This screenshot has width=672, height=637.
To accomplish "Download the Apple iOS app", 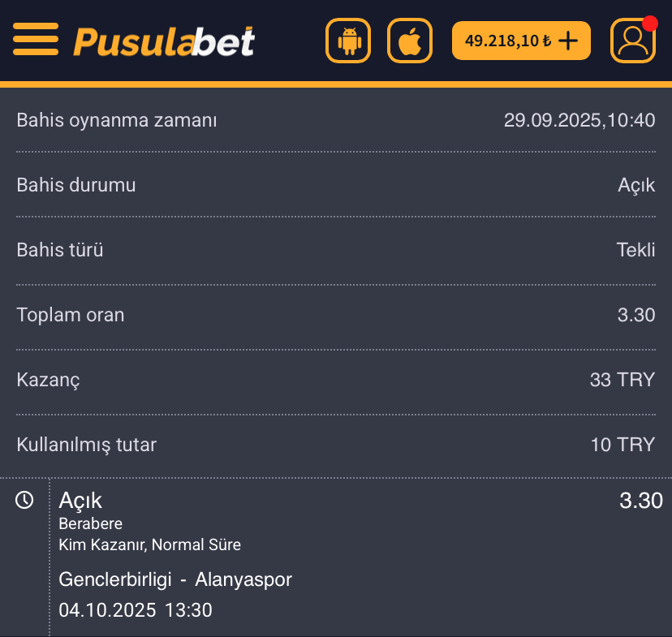I will click(410, 41).
